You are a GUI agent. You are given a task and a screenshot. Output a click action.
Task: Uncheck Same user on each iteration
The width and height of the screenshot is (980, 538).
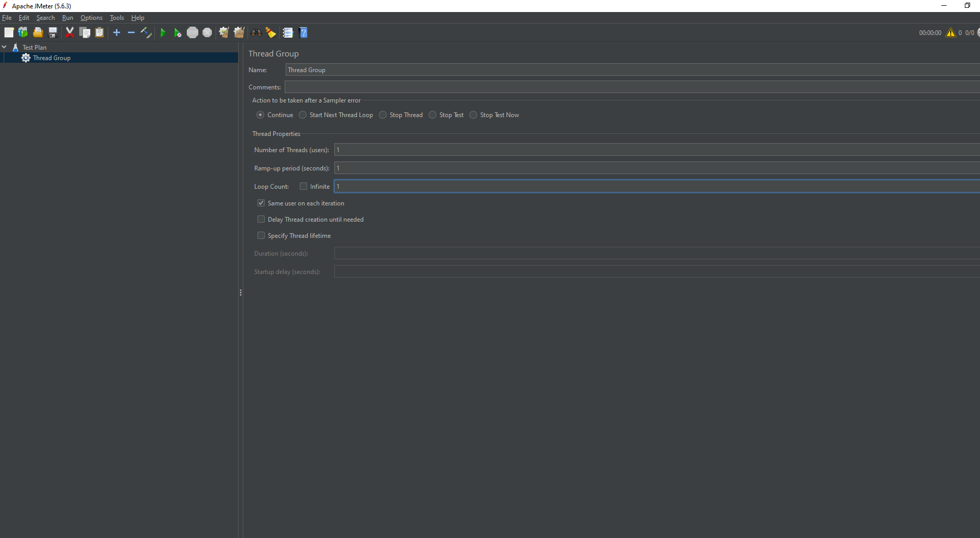pyautogui.click(x=261, y=203)
